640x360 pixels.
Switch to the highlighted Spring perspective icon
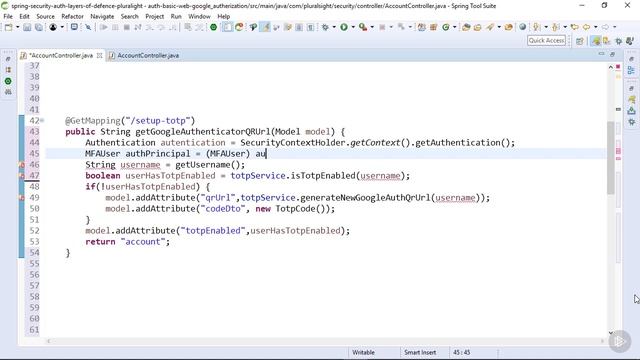(x=596, y=41)
